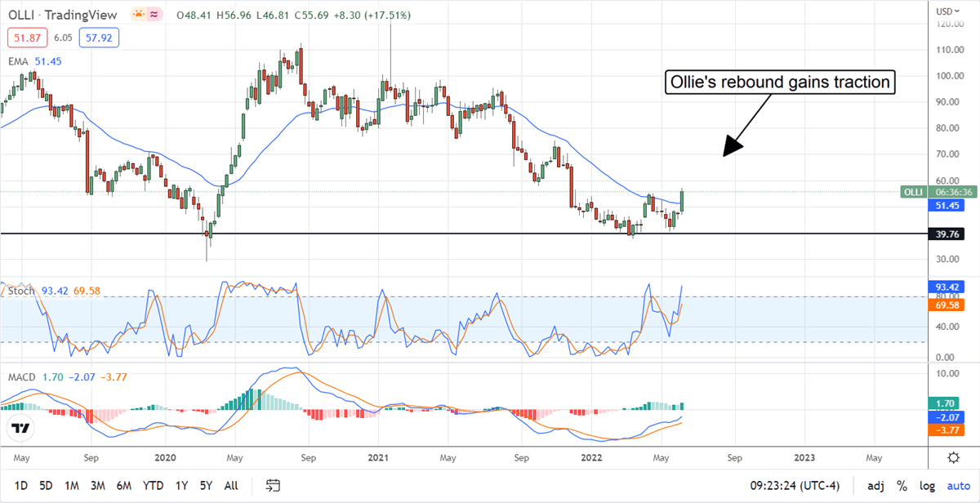Click the 2021 label on time axis

click(x=378, y=457)
